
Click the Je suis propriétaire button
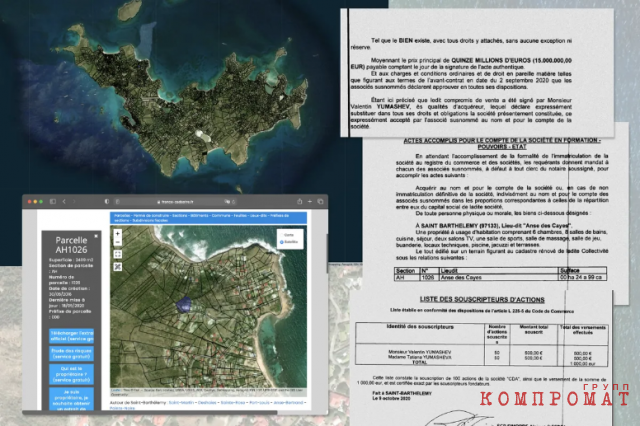(71, 399)
